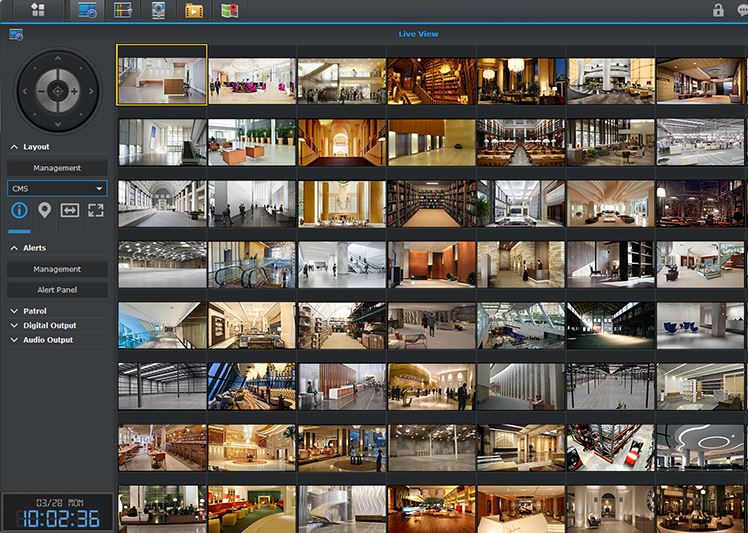Toggle the camera information display icon
Viewport: 748px width, 533px height.
pos(19,210)
